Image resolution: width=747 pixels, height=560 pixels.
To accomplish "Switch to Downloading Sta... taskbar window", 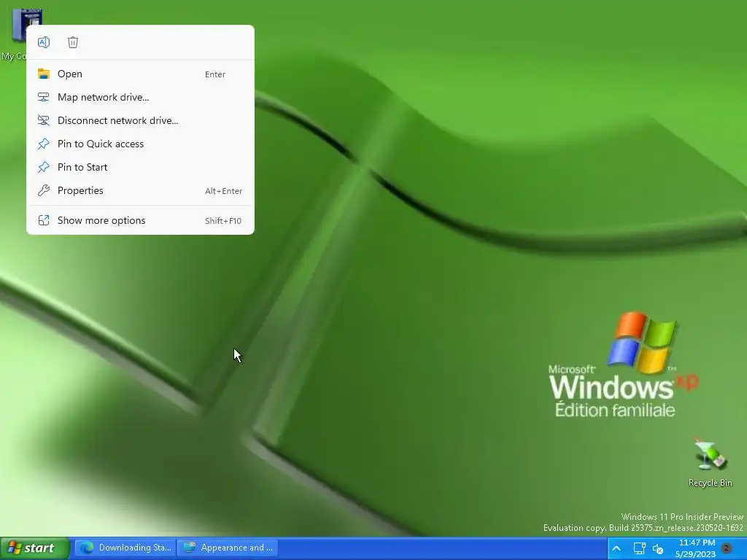I will [x=125, y=548].
